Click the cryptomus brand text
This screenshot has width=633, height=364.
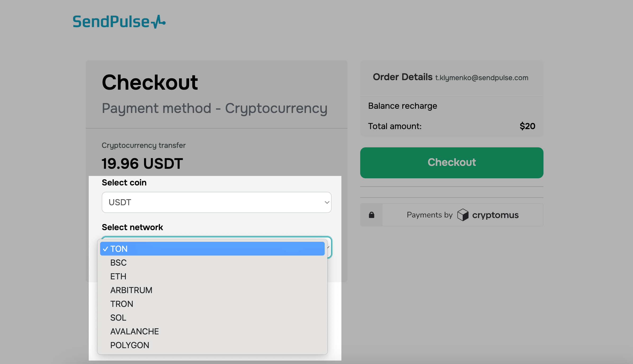point(495,215)
